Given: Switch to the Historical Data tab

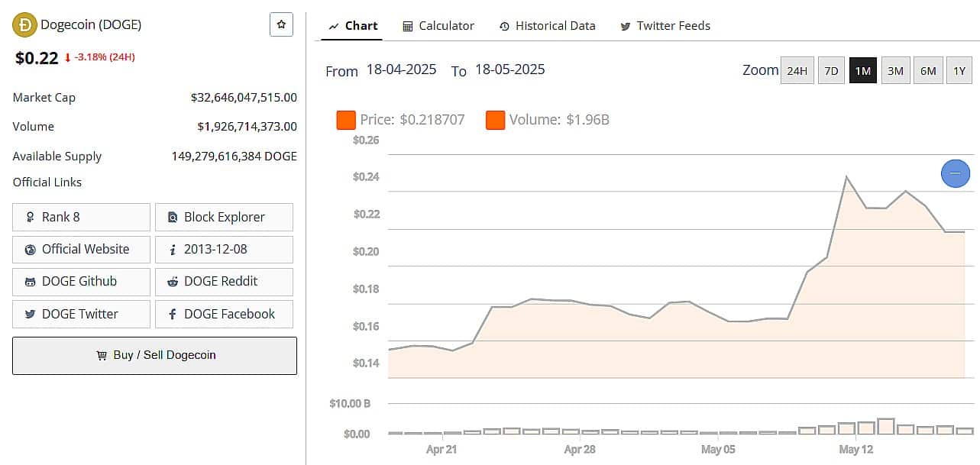Looking at the screenshot, I should pyautogui.click(x=555, y=25).
